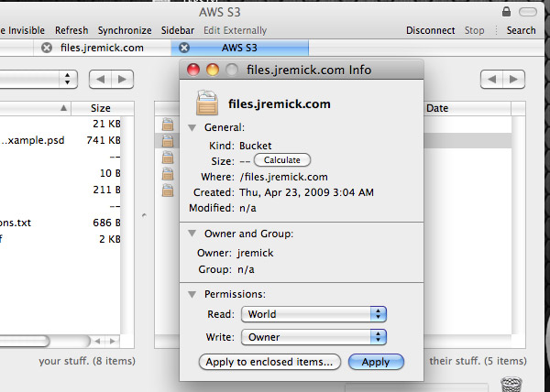The width and height of the screenshot is (550, 392).
Task: Click the pane divider handle between the panes
Action: [x=144, y=215]
